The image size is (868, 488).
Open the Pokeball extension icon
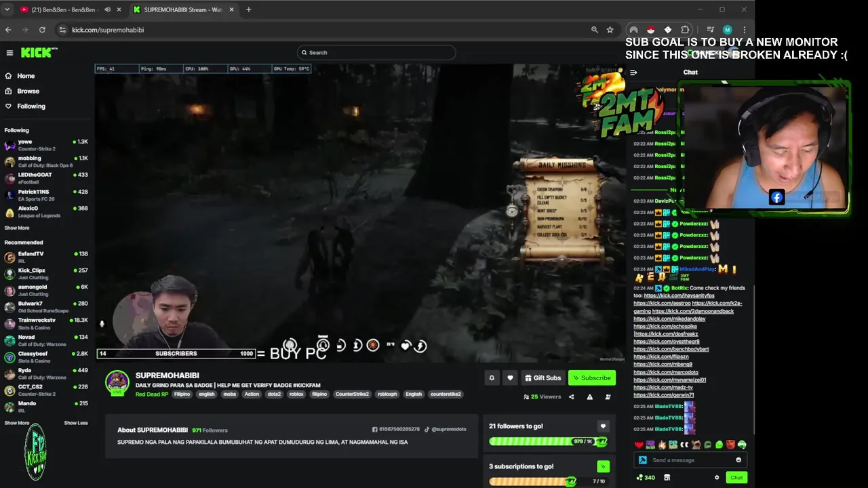tap(650, 30)
